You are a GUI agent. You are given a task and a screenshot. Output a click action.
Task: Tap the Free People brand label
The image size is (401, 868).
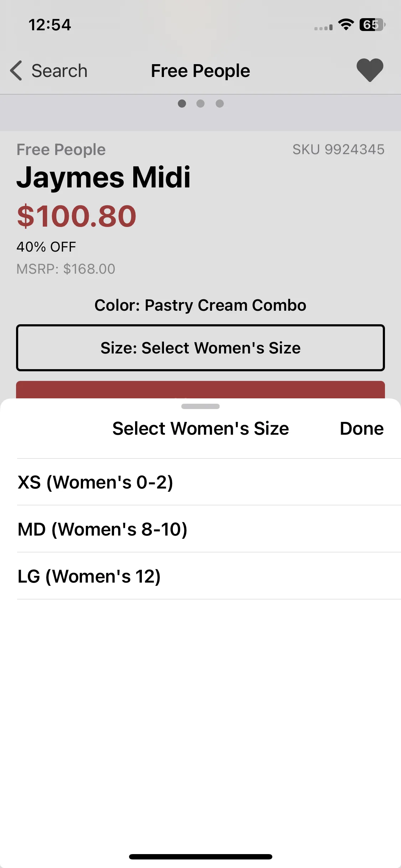61,150
